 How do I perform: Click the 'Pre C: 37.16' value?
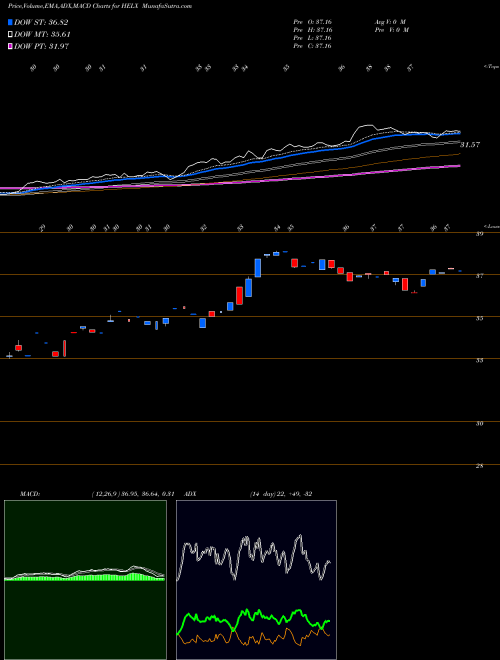313,46
